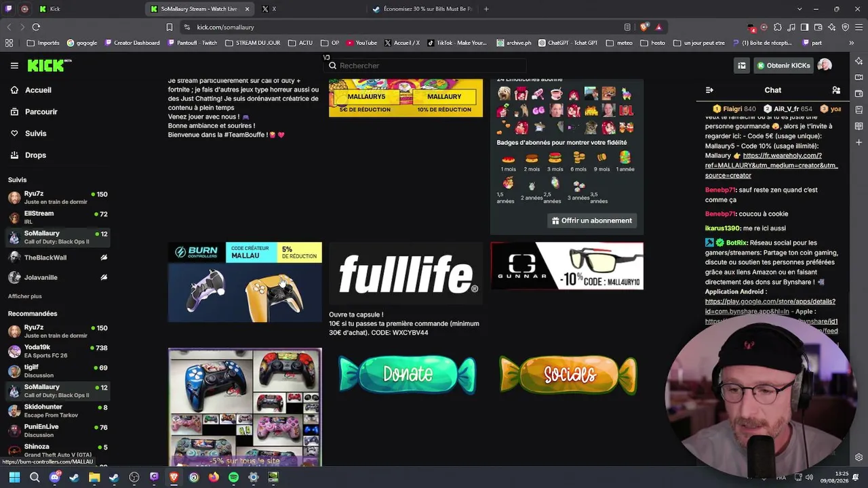Click the Obtenir KICKs button
The width and height of the screenshot is (868, 488).
click(783, 66)
